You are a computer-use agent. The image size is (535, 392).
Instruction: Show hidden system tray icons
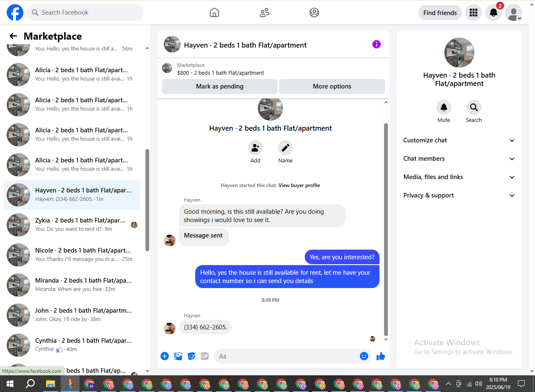pyautogui.click(x=448, y=384)
